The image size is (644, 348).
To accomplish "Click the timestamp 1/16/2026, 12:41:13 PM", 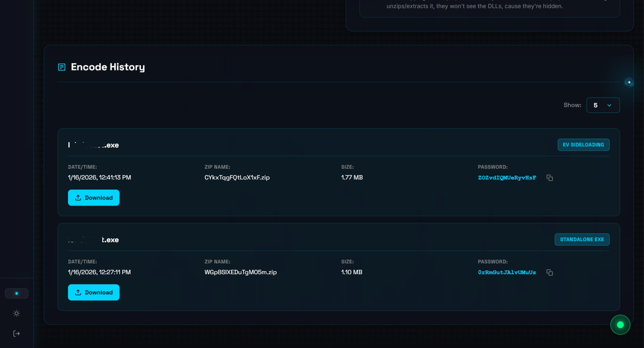I will tap(100, 177).
